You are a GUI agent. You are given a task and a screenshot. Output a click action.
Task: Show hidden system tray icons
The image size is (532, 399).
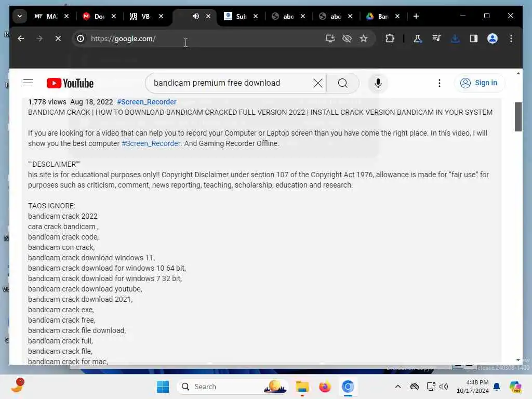pyautogui.click(x=398, y=387)
